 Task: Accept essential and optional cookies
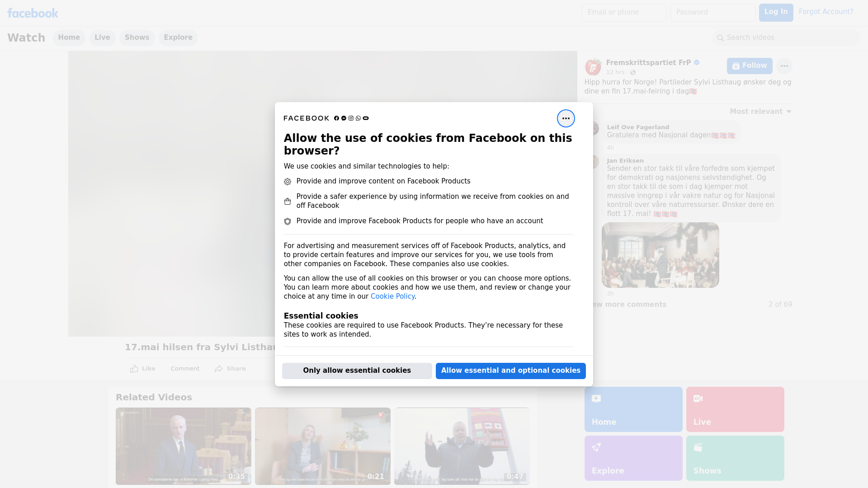click(510, 371)
